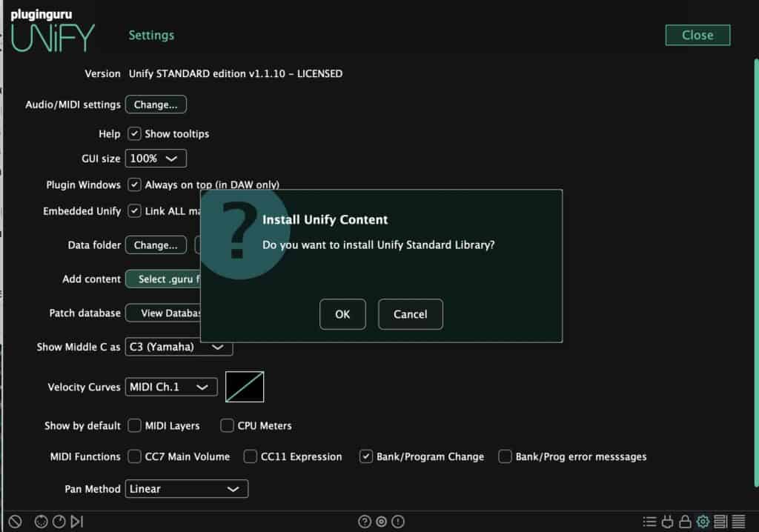The width and height of the screenshot is (759, 532).
Task: Enable CC7 Main Volume checkbox
Action: click(x=134, y=456)
